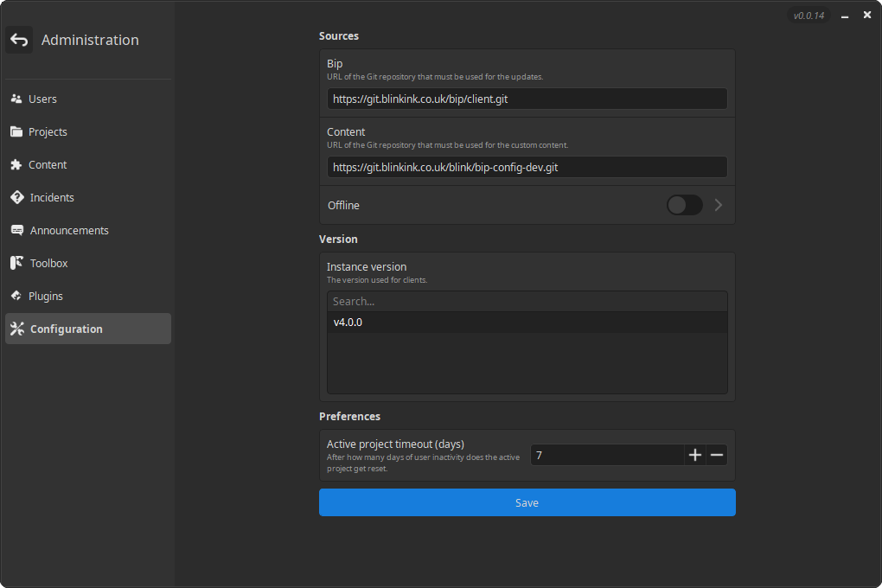Viewport: 882px width, 588px height.
Task: Click the Plugins icon in sidebar
Action: [x=16, y=297]
